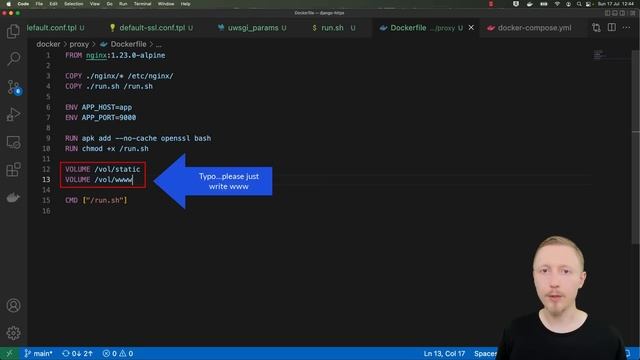Image resolution: width=640 pixels, height=360 pixels.
Task: Open More Actions ellipsis in editor toolbar
Action: pyautogui.click(x=627, y=28)
